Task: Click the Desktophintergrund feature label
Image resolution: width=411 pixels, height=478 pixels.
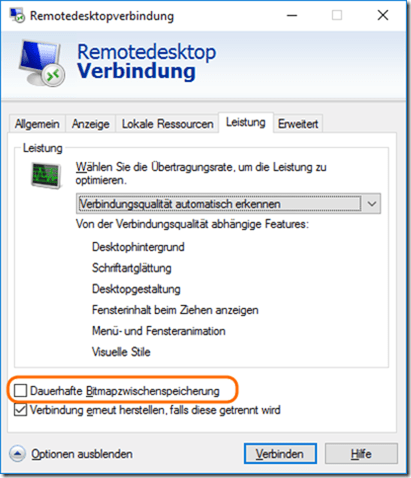Action: click(138, 247)
